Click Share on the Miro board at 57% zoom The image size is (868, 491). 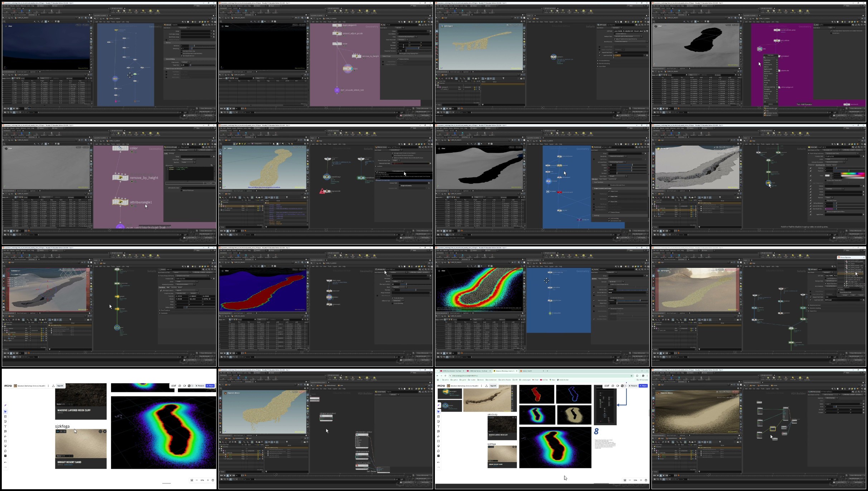click(210, 386)
